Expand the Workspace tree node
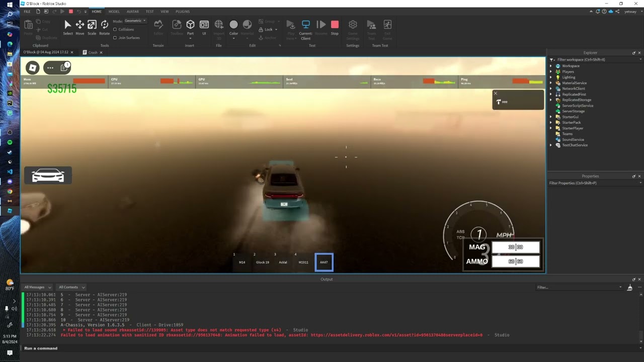Viewport: 644px width, 362px height. [551, 66]
